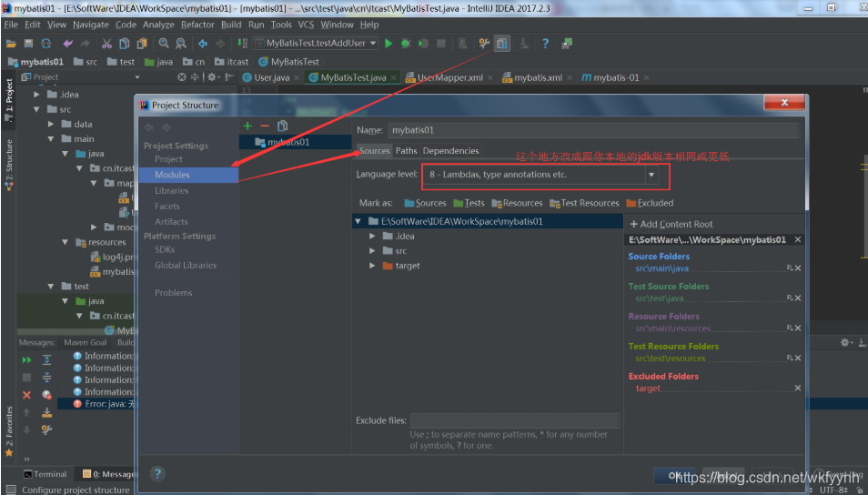
Task: Click the dialog help question mark button
Action: [x=157, y=474]
